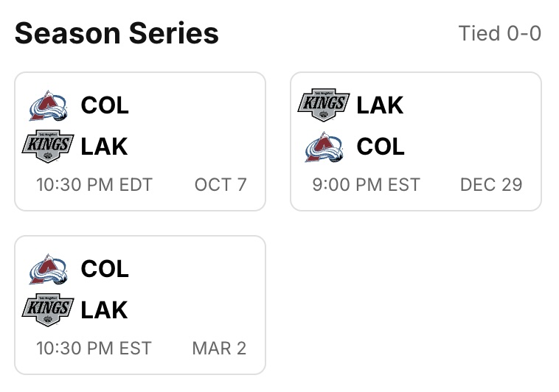
Task: Click the 9:00 PM EST game time
Action: 366,184
